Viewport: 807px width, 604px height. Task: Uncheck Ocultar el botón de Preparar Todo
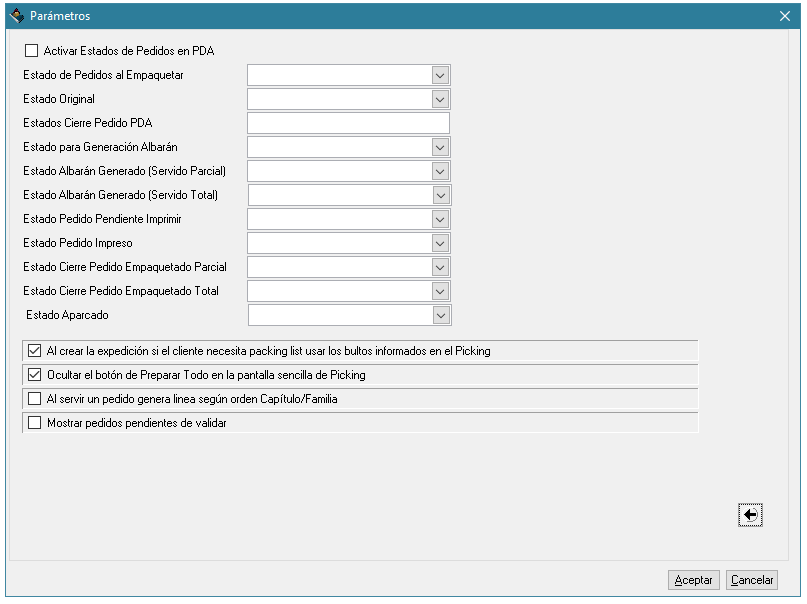[34, 375]
